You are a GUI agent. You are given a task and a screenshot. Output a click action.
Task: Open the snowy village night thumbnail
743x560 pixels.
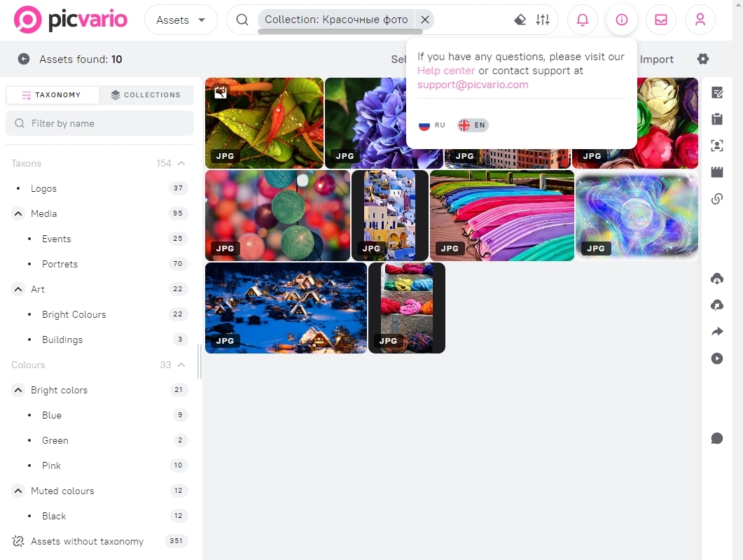pos(286,308)
